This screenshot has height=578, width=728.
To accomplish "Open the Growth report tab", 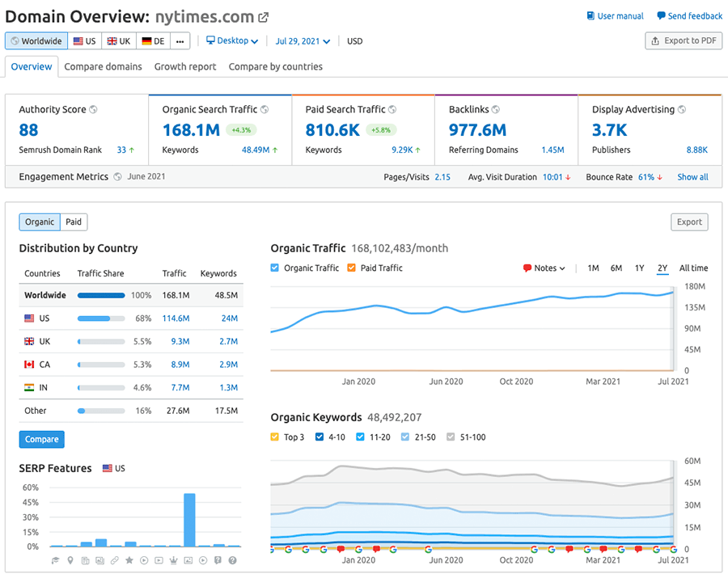I will click(x=185, y=67).
